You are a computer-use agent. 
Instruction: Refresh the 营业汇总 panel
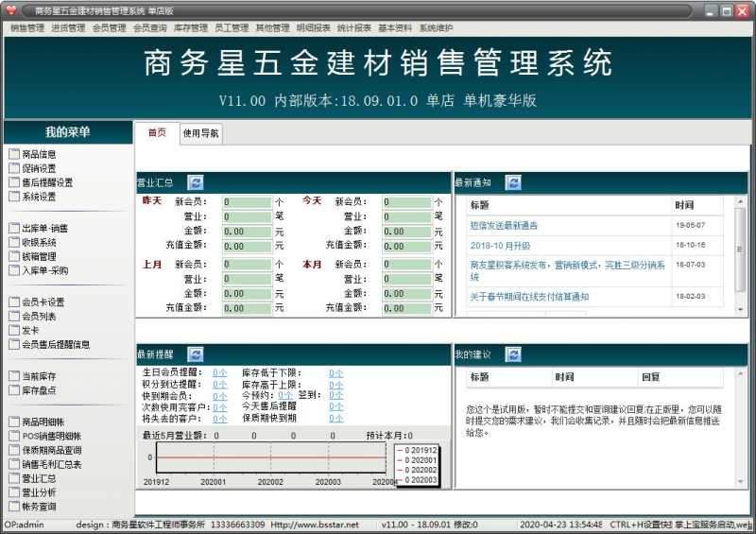point(196,182)
